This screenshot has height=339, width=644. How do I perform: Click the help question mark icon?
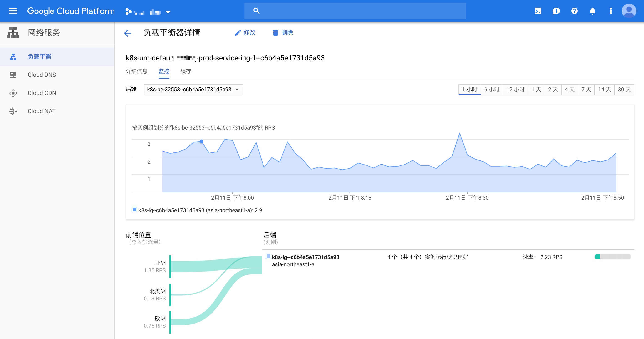574,11
